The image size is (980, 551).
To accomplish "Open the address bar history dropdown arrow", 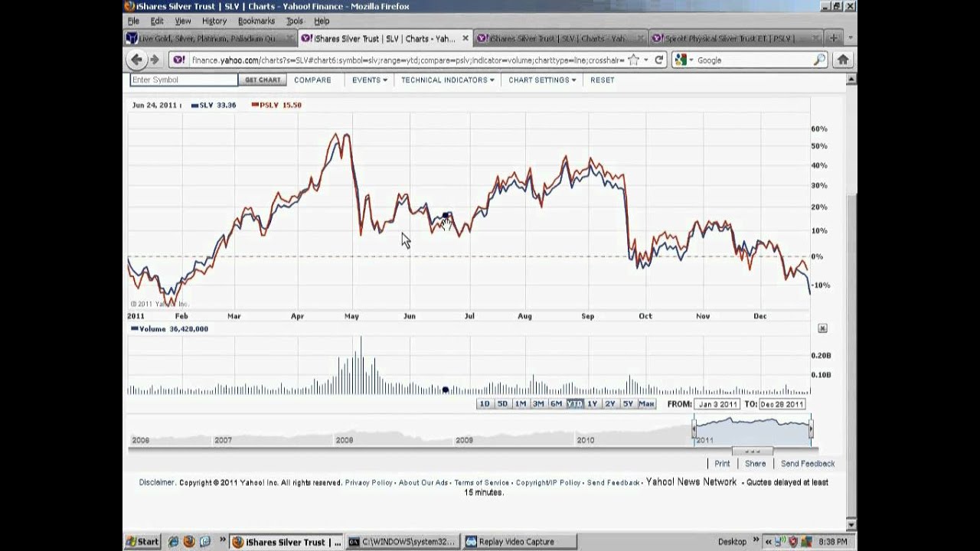I will pos(645,60).
